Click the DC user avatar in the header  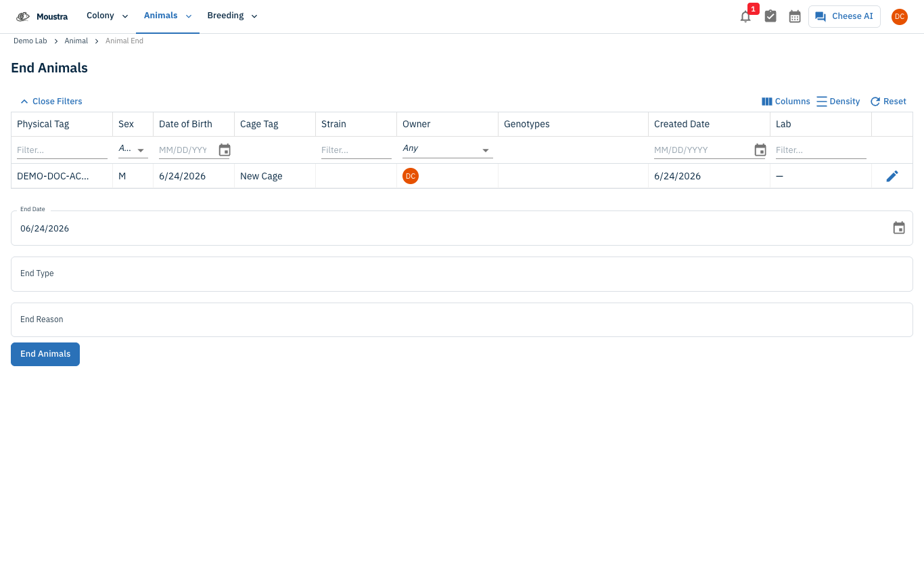[899, 16]
